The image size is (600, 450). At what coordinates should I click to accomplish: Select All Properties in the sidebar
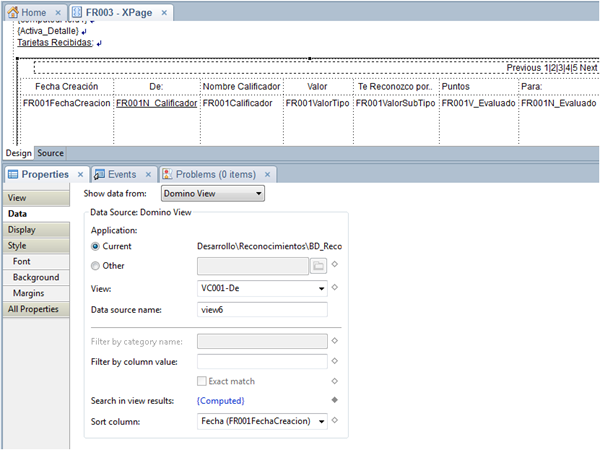pyautogui.click(x=35, y=309)
